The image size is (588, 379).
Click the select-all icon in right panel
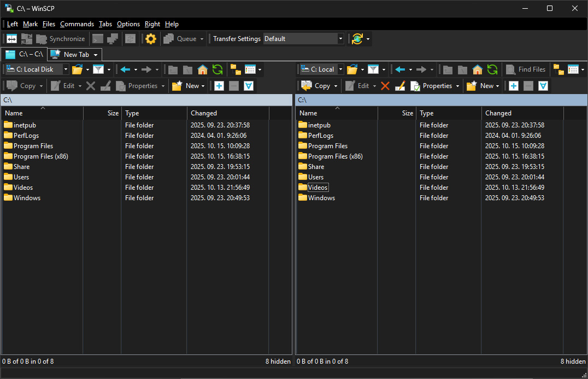coord(543,86)
